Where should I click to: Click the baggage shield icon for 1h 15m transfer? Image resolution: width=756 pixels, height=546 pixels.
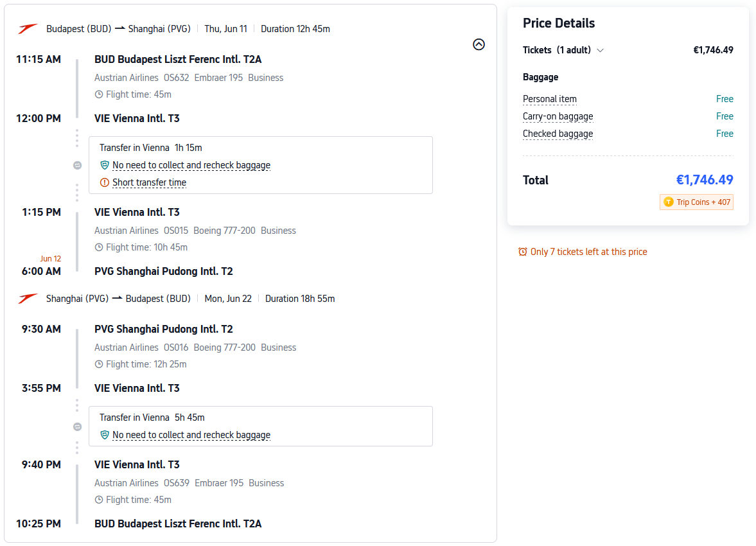105,165
